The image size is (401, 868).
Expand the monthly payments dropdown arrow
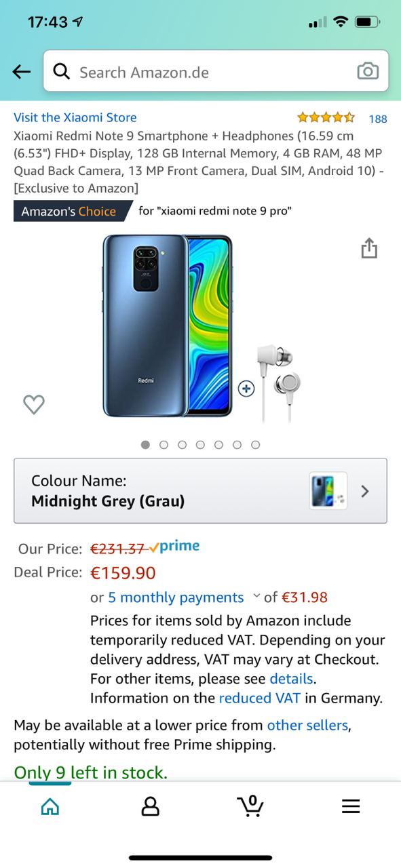coord(256,597)
